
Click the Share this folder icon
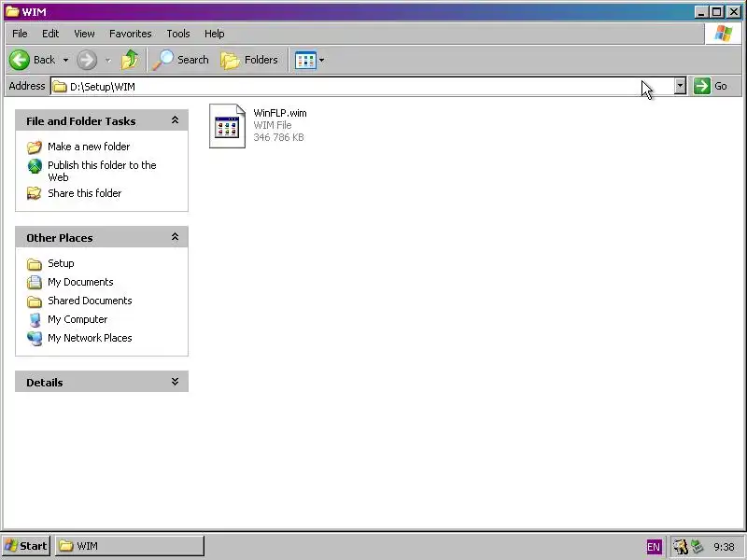pos(35,193)
